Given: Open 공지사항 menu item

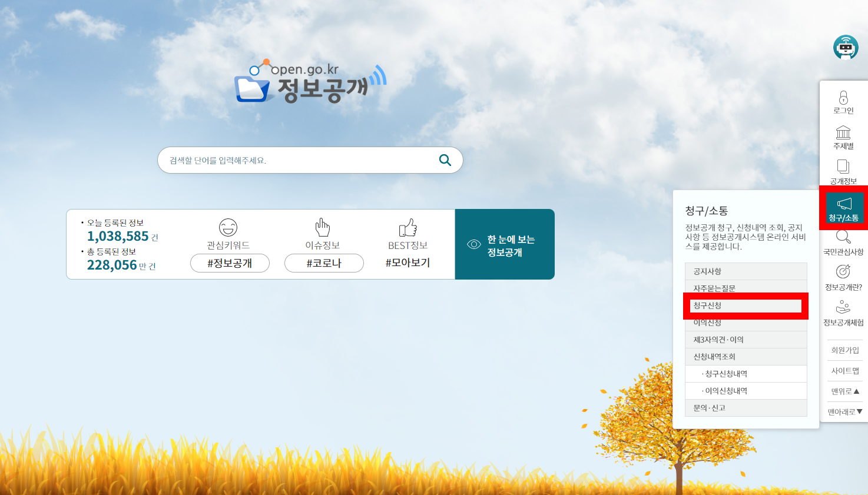Looking at the screenshot, I should tap(746, 271).
